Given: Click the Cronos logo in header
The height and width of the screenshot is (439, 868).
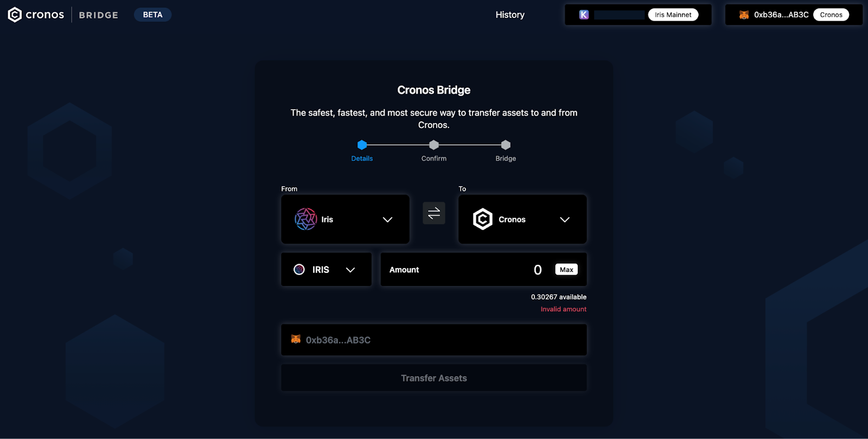Looking at the screenshot, I should tap(36, 15).
